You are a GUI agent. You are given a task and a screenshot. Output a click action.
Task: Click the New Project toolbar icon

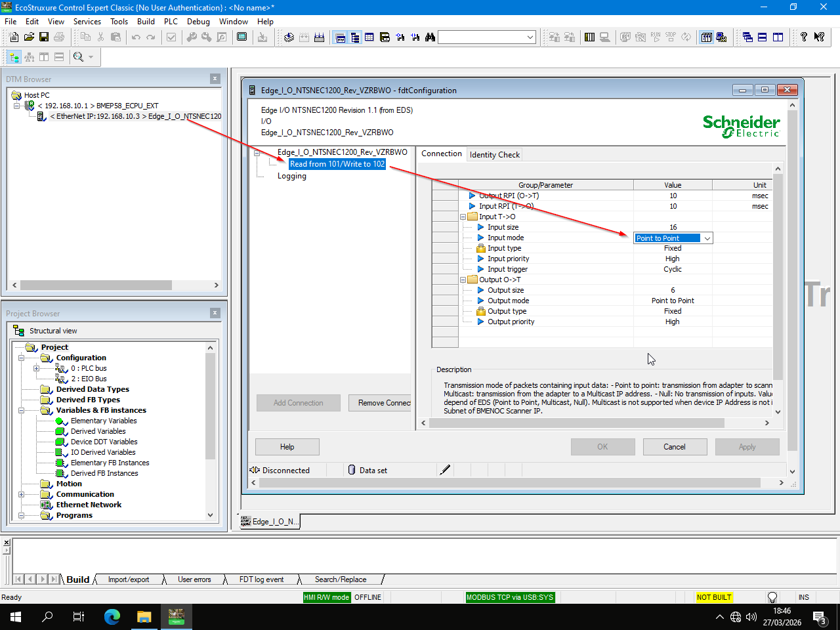pos(14,37)
